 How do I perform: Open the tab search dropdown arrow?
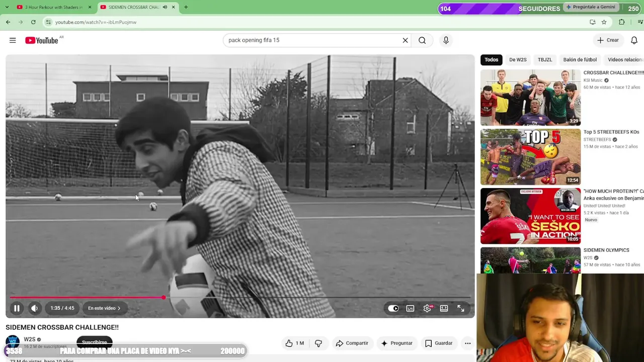pos(7,7)
